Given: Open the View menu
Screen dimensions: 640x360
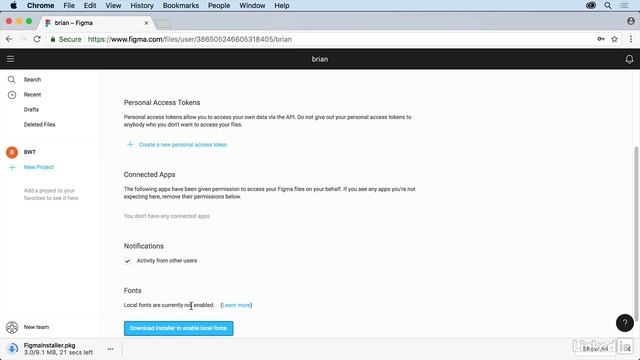Looking at the screenshot, I should pyautogui.click(x=113, y=5).
